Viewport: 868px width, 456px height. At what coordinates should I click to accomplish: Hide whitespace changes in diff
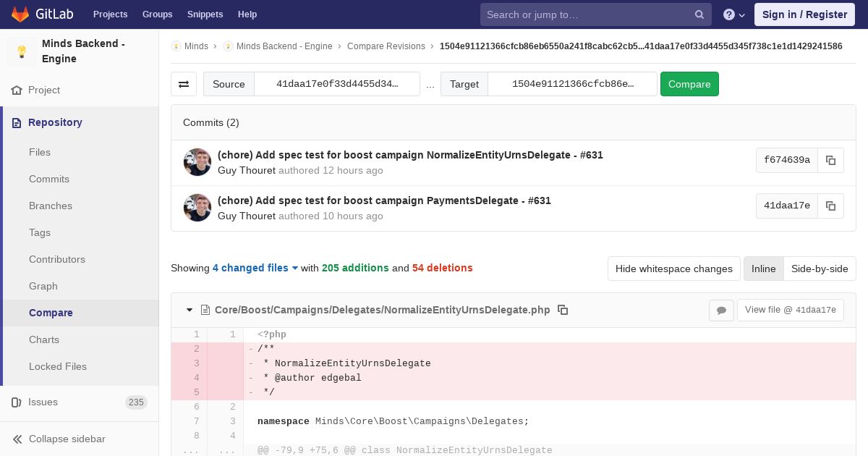pyautogui.click(x=673, y=269)
